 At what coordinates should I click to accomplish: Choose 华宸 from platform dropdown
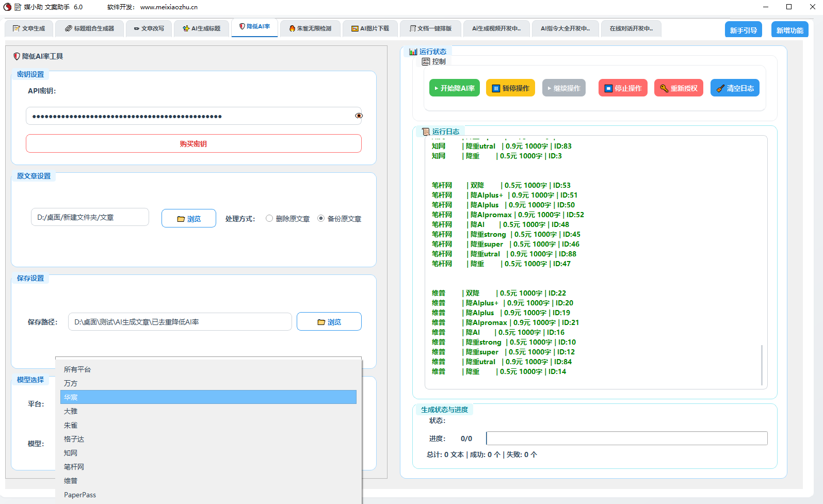click(208, 397)
